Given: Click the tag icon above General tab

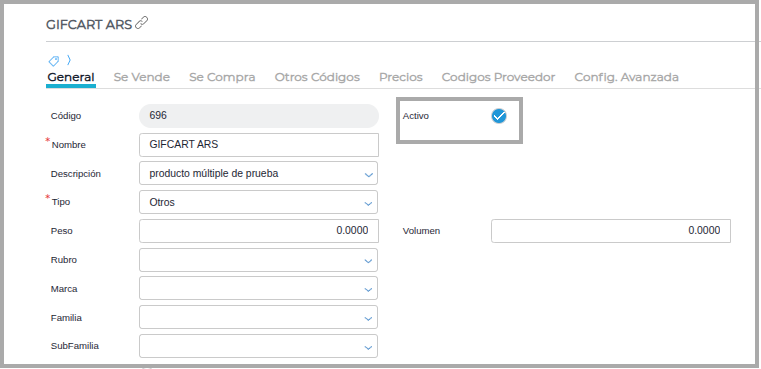Looking at the screenshot, I should coord(53,61).
